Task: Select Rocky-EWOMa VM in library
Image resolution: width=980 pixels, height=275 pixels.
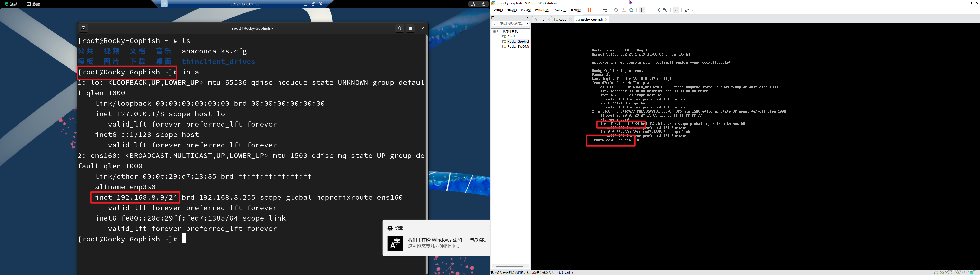Action: (518, 47)
